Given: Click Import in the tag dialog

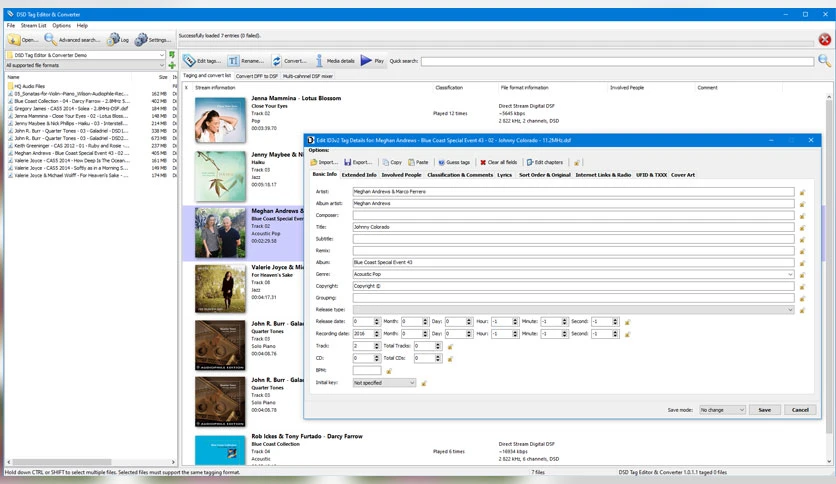Looking at the screenshot, I should coord(324,162).
